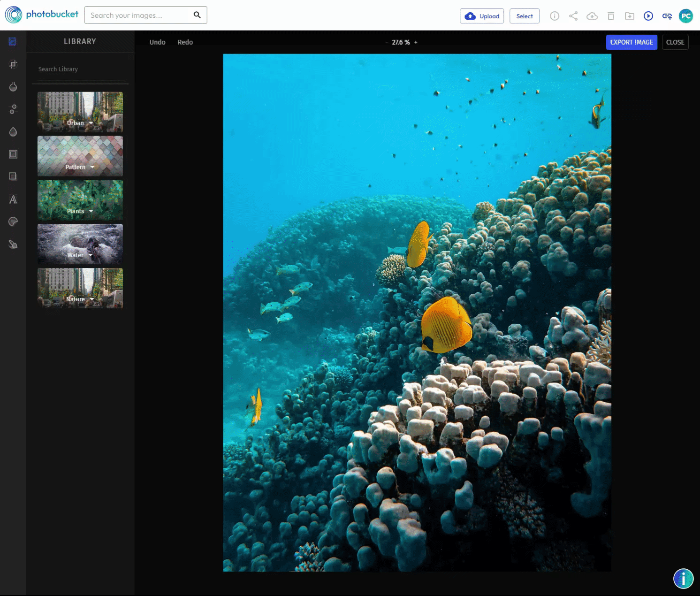Image resolution: width=700 pixels, height=596 pixels.
Task: Click the underwater coral image canvas
Action: pos(417,313)
